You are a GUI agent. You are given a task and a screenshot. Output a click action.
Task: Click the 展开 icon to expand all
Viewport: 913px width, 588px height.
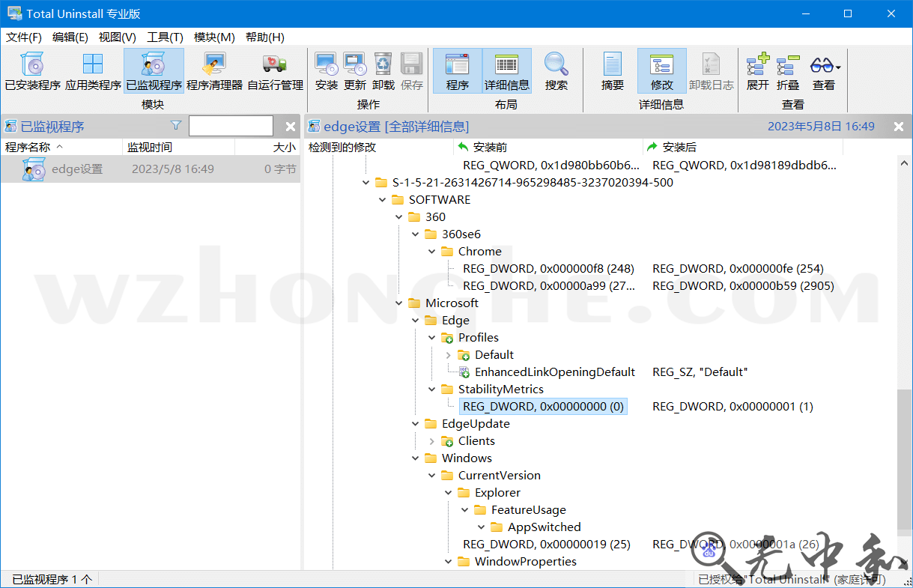[x=756, y=70]
